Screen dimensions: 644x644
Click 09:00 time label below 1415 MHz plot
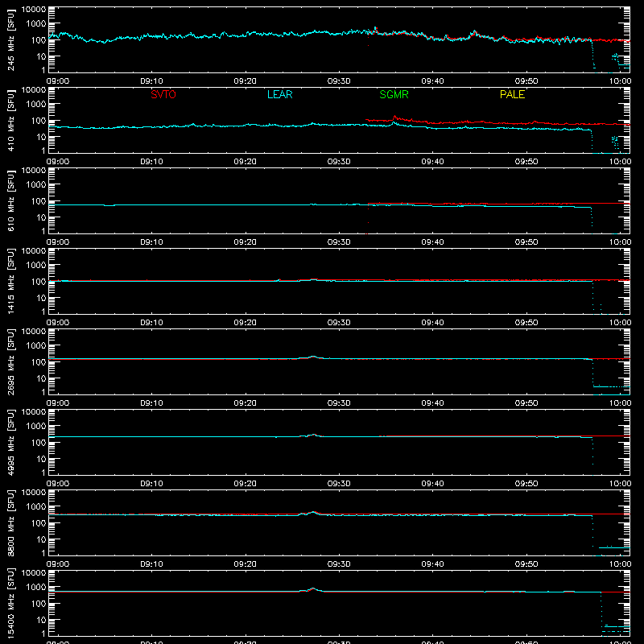[57, 323]
